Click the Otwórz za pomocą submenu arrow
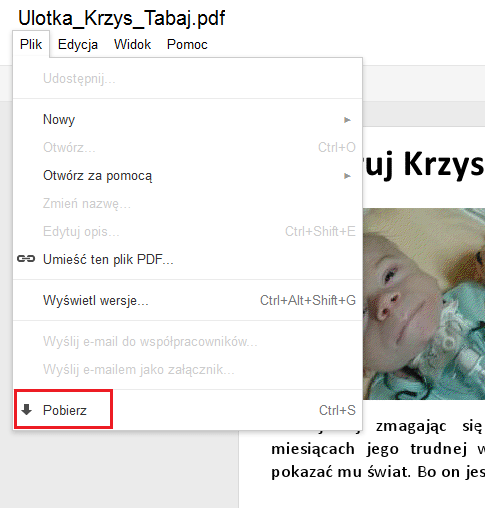The width and height of the screenshot is (485, 508). pos(347,176)
